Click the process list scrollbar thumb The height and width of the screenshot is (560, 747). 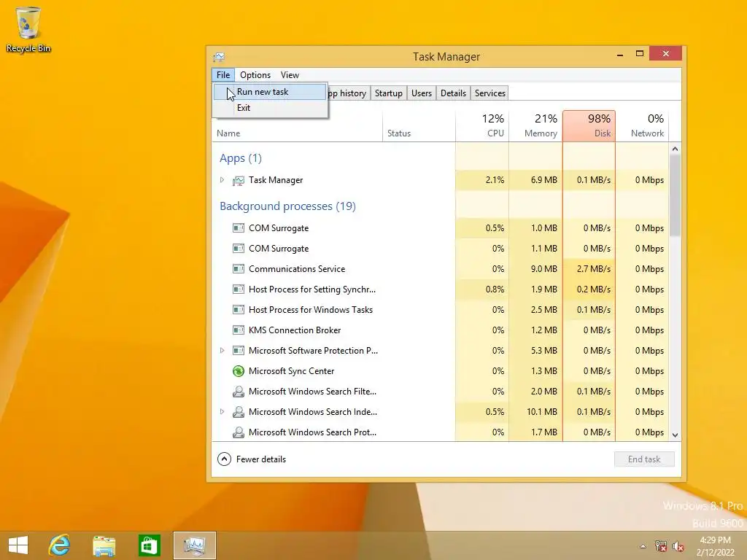coord(675,195)
